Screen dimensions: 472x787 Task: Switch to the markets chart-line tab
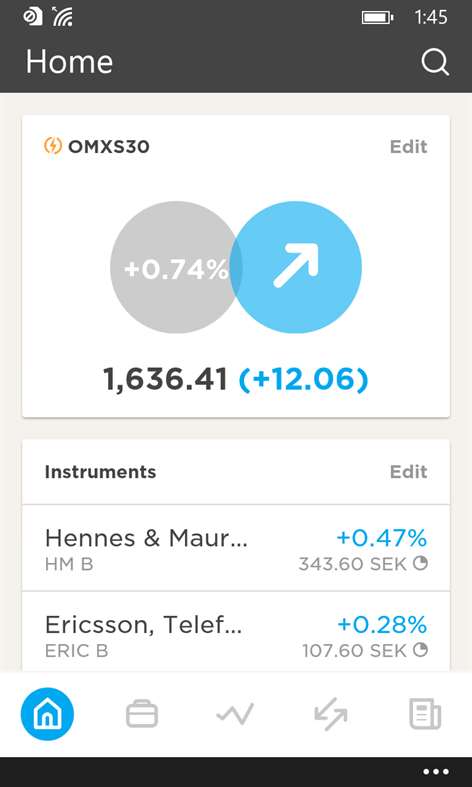pyautogui.click(x=235, y=713)
